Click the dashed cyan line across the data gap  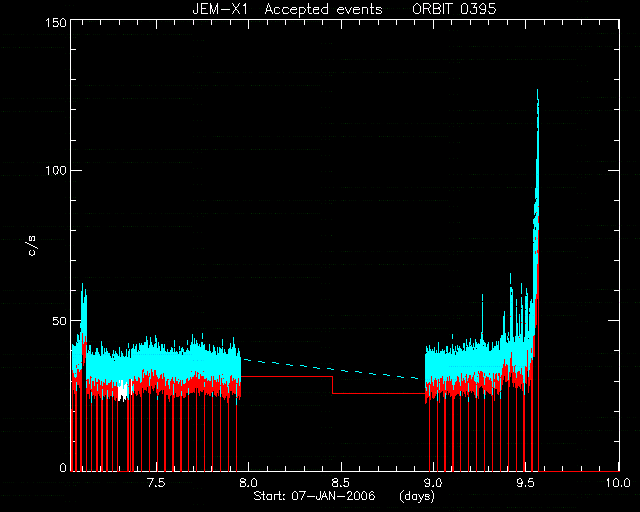click(x=332, y=369)
